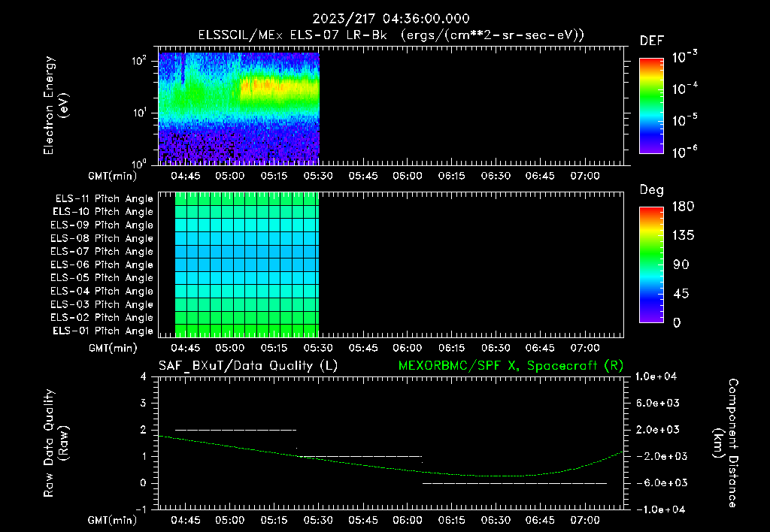Click the 0 label on Deg colorbar
770x532 pixels.
click(x=677, y=322)
